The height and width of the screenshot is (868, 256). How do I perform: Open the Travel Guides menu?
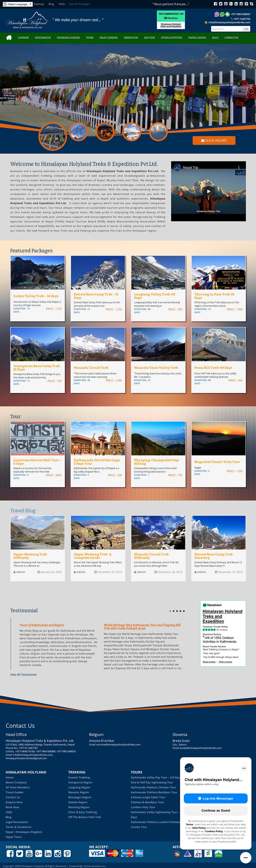tap(197, 38)
